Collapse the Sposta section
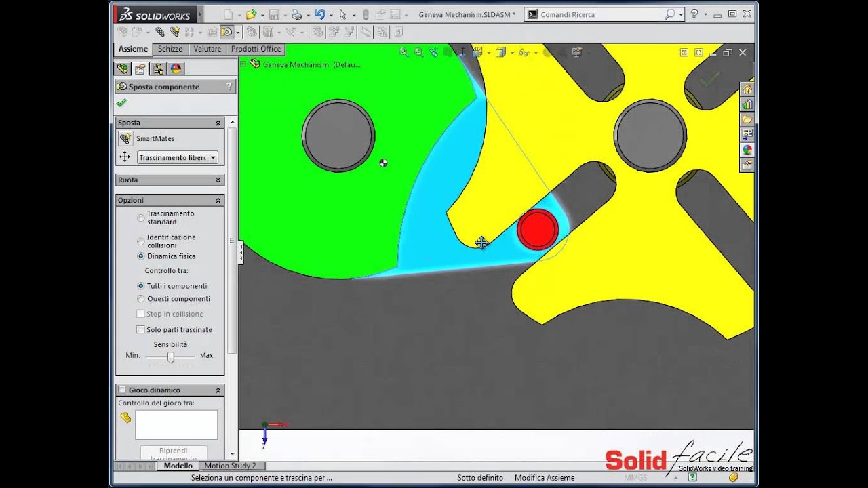 (218, 123)
